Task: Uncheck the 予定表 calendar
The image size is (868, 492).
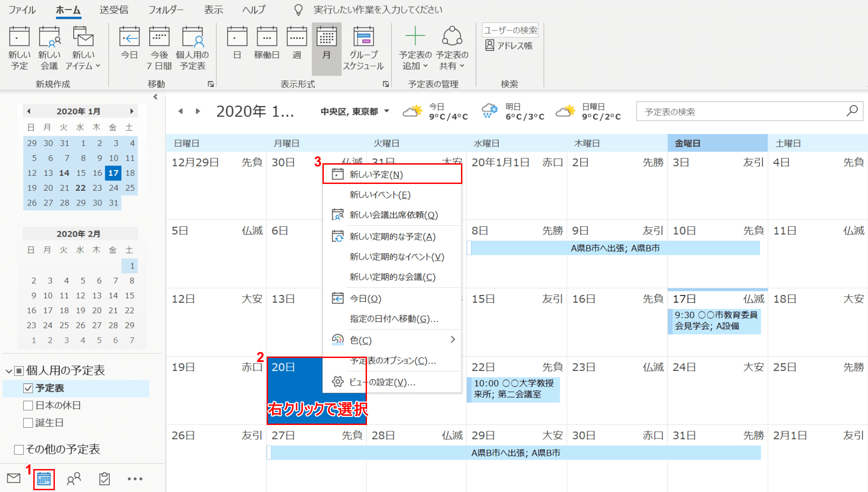Action: pyautogui.click(x=28, y=388)
